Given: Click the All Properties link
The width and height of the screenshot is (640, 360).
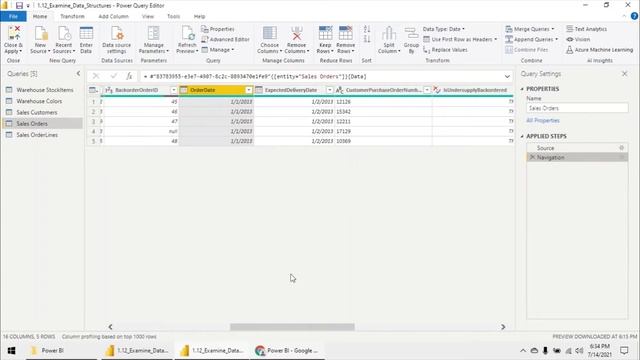Looking at the screenshot, I should tap(543, 120).
